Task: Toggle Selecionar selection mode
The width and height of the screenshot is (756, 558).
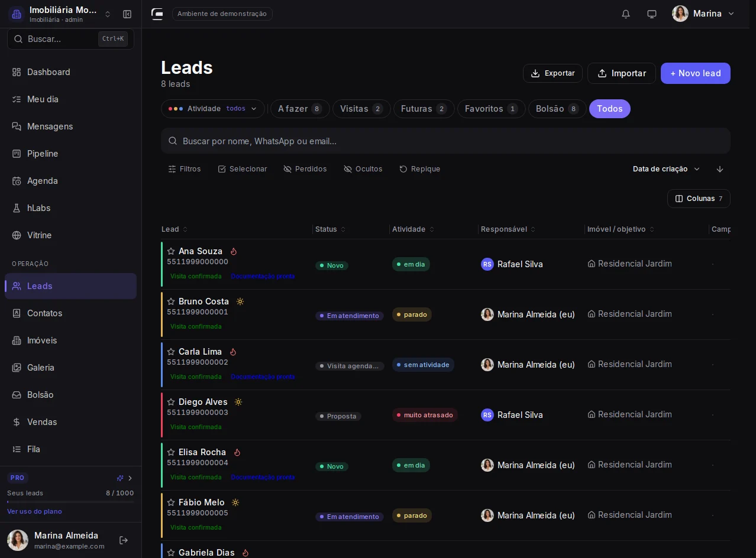Action: pos(243,169)
